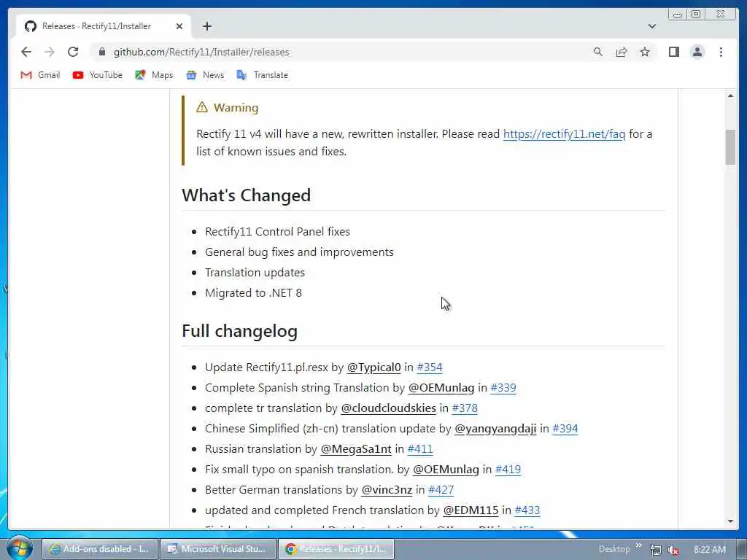Open @OEMunlag on the Fix small typo line
The image size is (747, 560).
446,470
